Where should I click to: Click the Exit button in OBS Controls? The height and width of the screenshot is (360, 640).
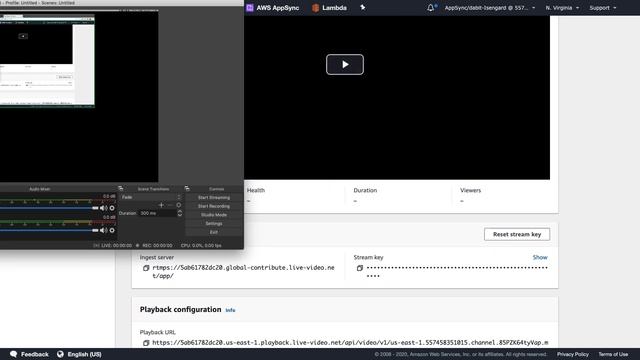[214, 232]
